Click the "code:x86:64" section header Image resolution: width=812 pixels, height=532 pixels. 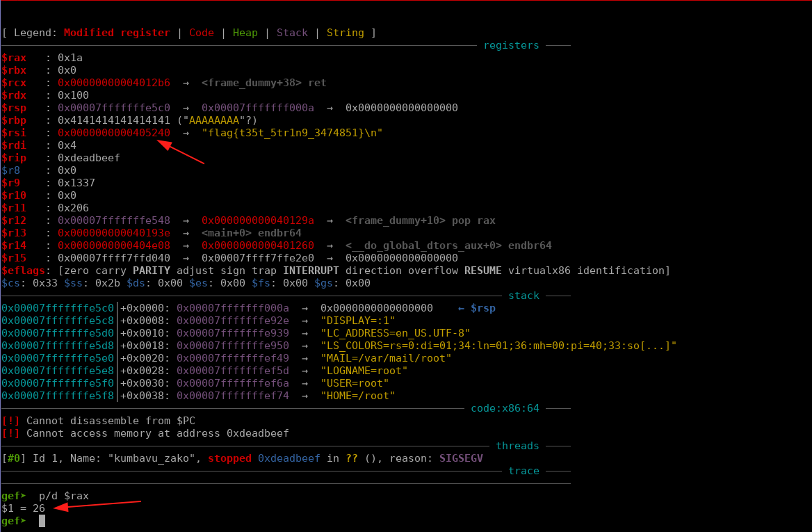[505, 408]
